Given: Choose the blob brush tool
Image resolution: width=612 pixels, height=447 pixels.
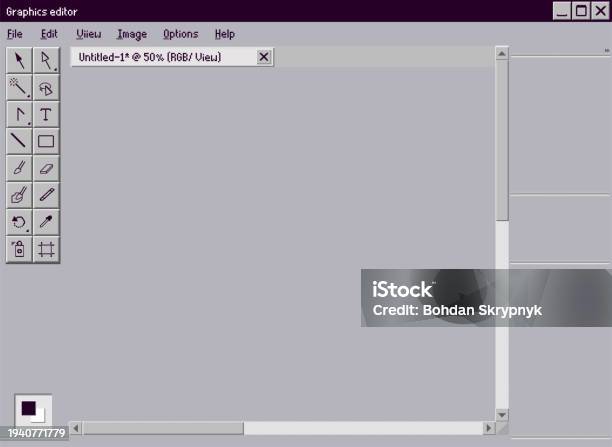Looking at the screenshot, I should [19, 195].
